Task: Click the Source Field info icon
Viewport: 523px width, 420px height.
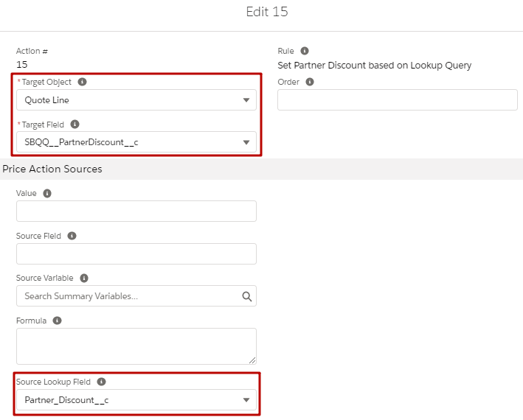Action: pyautogui.click(x=72, y=236)
